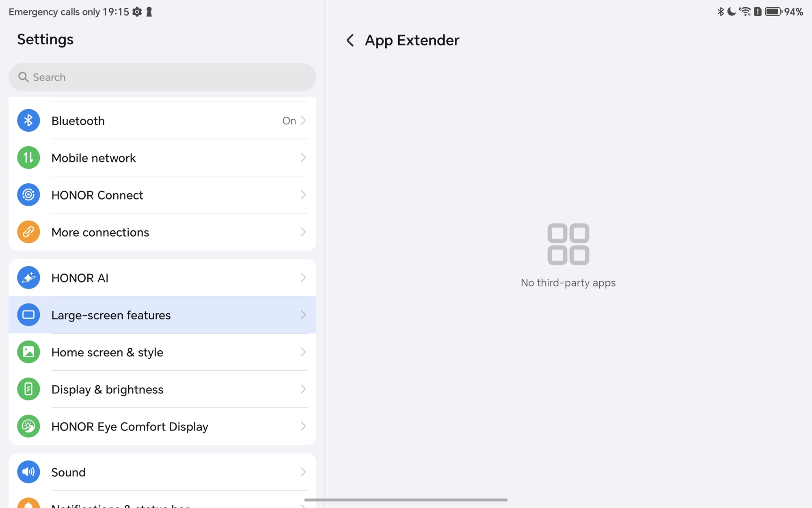Tap the HONOR Connect icon
Image resolution: width=812 pixels, height=508 pixels.
[28, 195]
